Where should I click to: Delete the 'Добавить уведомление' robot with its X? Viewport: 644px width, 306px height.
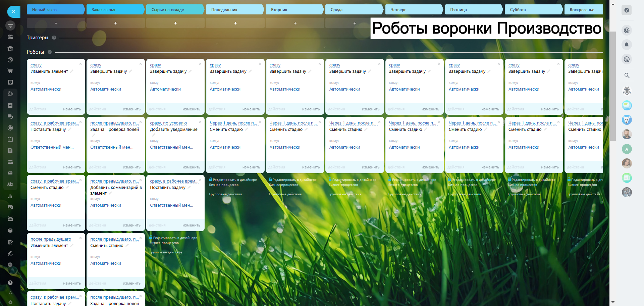[200, 122]
